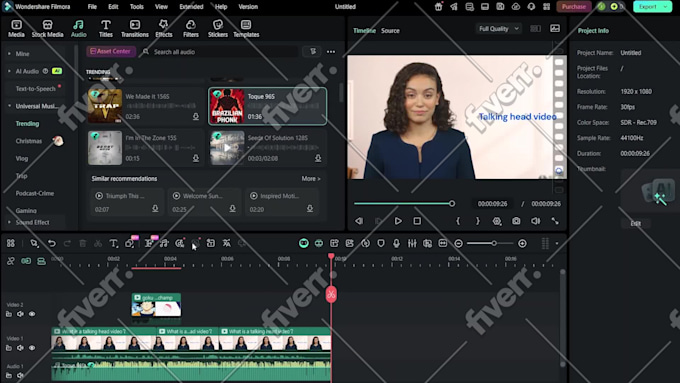Click the zoom out minus icon on timeline
680x383 pixels.
pyautogui.click(x=458, y=243)
